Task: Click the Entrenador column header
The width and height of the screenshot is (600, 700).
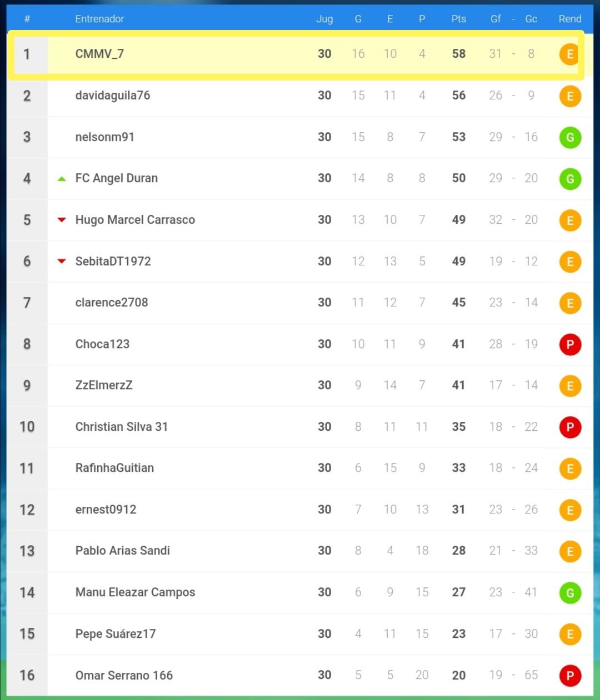Action: (x=99, y=19)
